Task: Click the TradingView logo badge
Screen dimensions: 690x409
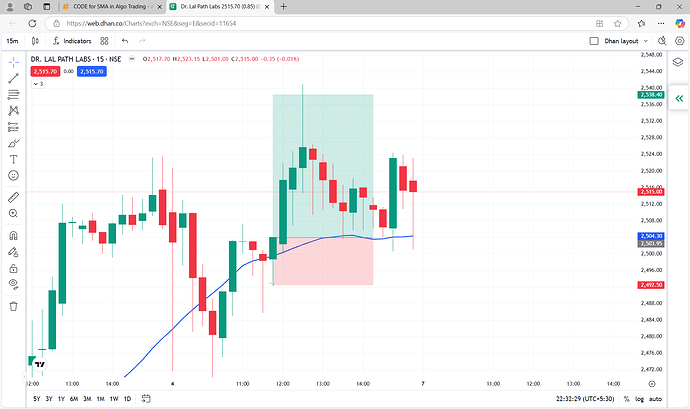Action: [x=40, y=365]
